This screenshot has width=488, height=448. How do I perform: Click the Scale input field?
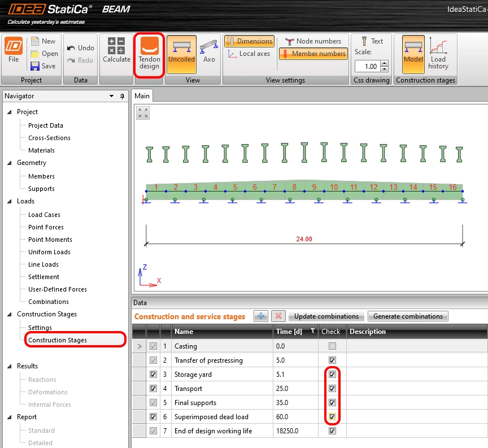tap(368, 66)
